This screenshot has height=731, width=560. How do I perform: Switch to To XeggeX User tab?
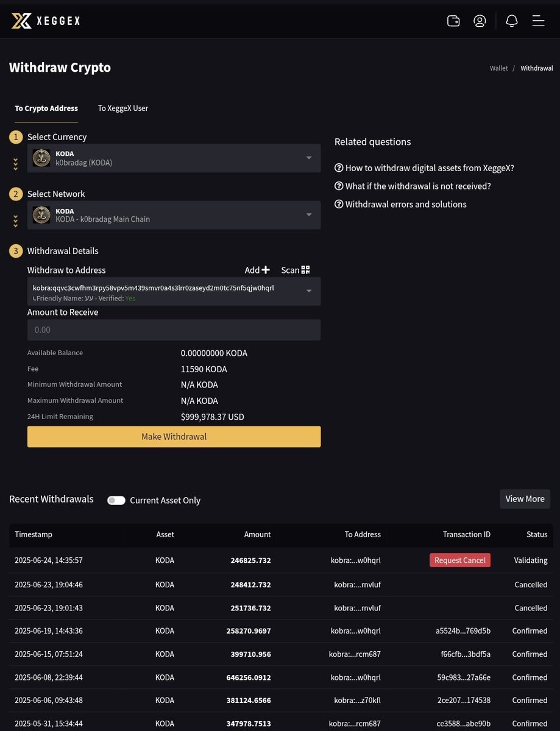coord(123,108)
